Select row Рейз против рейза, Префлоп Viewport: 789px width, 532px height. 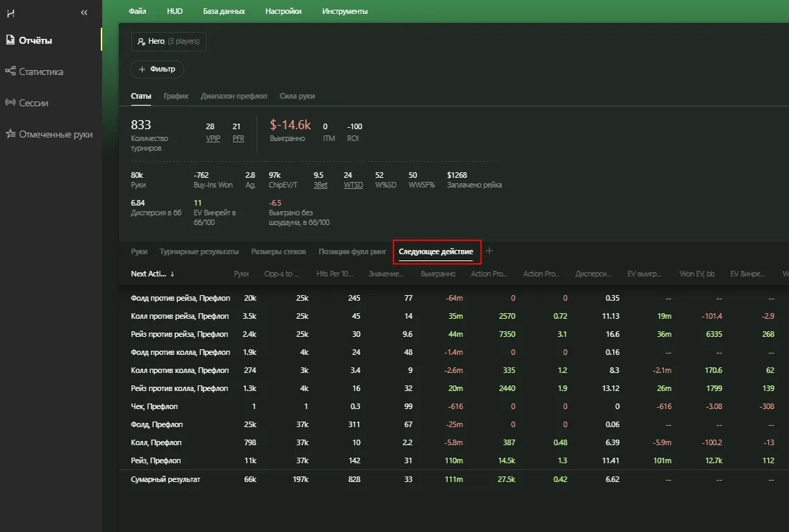point(179,334)
